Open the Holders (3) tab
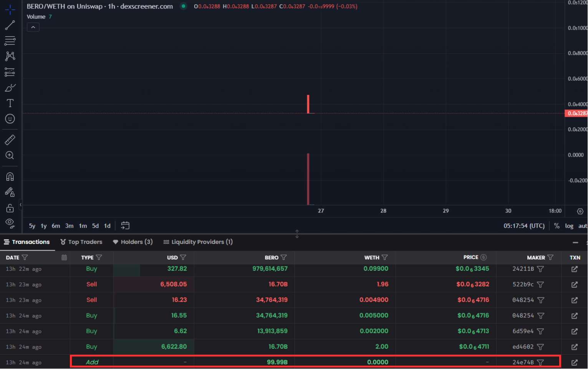The image size is (588, 369). (x=133, y=242)
